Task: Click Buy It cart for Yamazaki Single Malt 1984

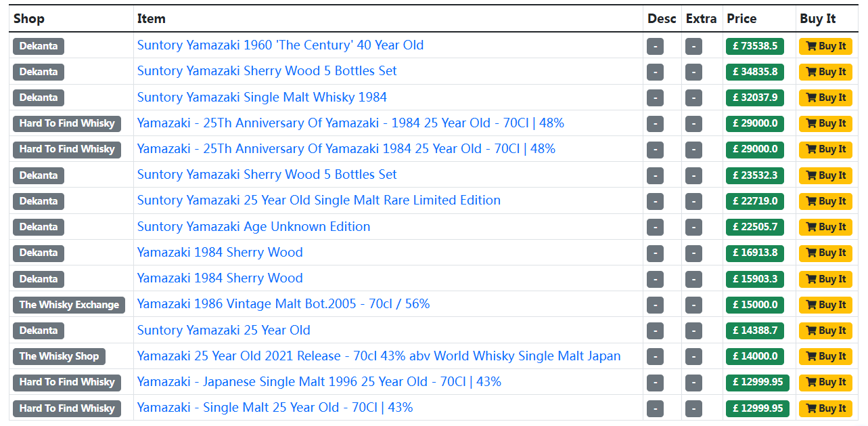Action: 825,98
